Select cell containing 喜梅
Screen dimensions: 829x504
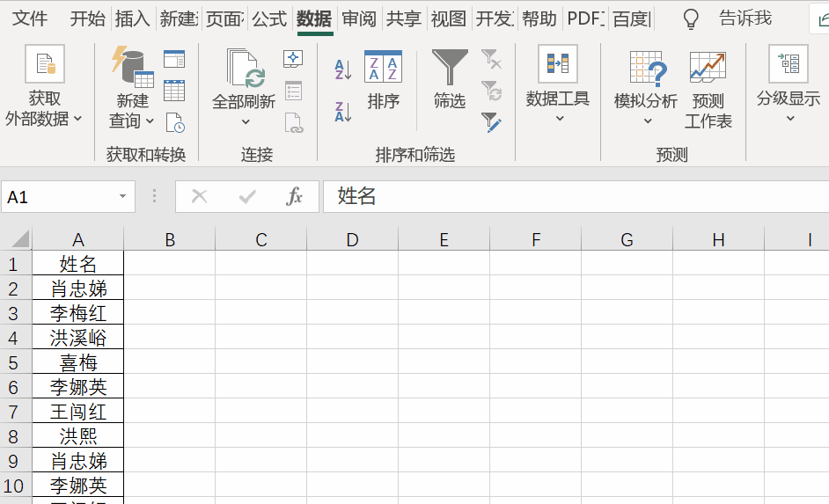point(77,362)
